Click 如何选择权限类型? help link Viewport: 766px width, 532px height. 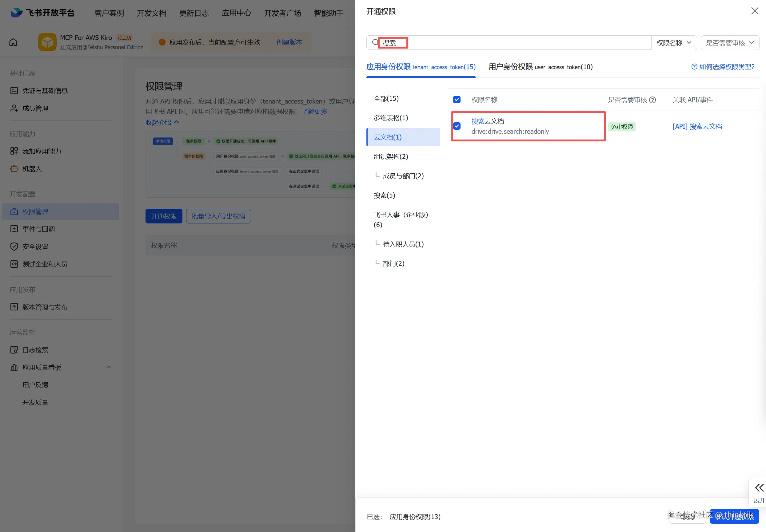tap(723, 67)
